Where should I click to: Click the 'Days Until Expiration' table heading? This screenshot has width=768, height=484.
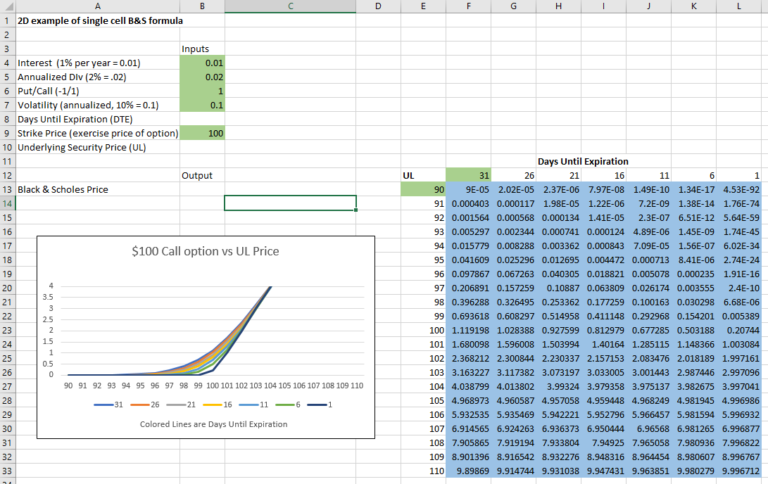point(583,161)
